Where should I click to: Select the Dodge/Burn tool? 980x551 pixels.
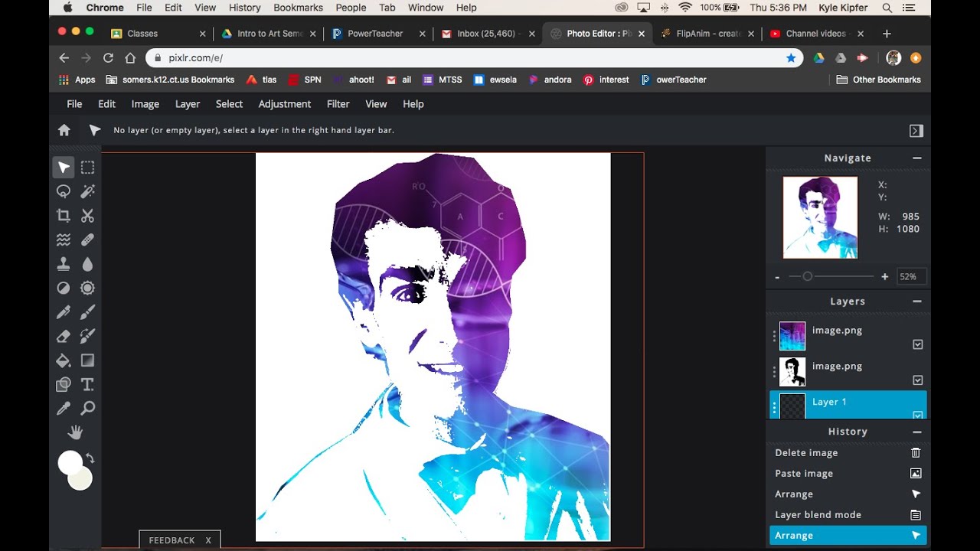pyautogui.click(x=64, y=288)
